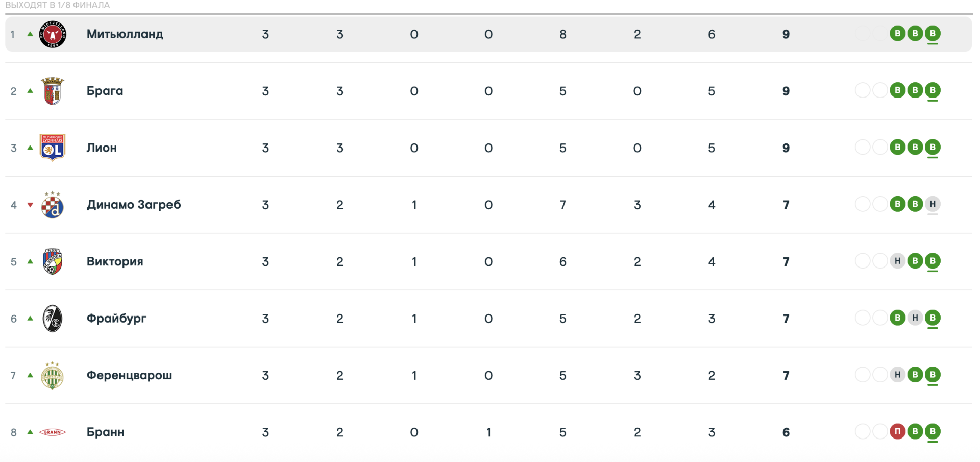Click the Freiburg club logo
The image size is (980, 462).
[x=53, y=319]
